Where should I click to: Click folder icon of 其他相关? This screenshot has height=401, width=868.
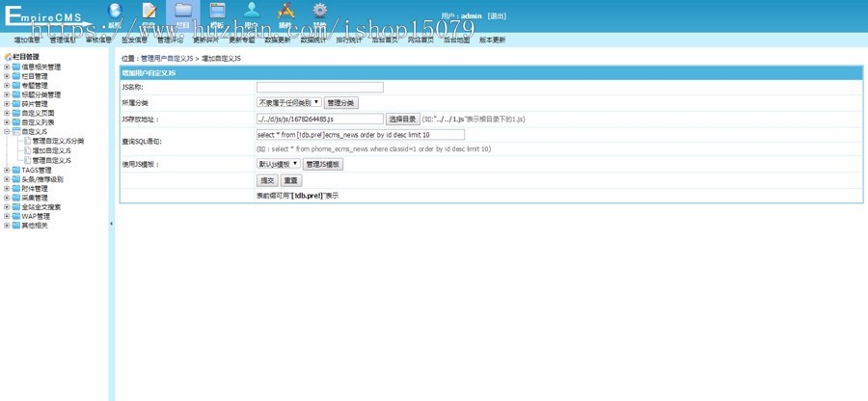[16, 226]
